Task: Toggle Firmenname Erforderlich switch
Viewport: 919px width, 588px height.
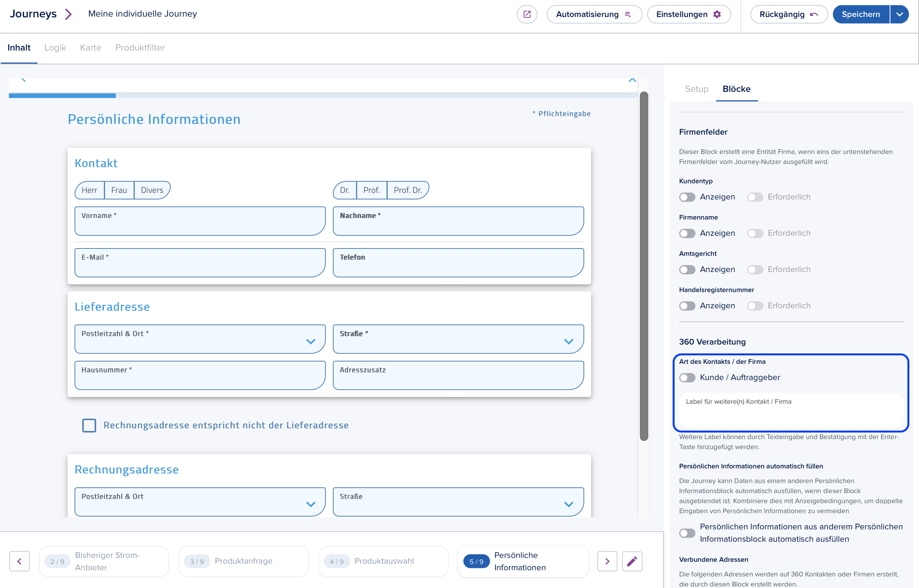Action: [755, 233]
